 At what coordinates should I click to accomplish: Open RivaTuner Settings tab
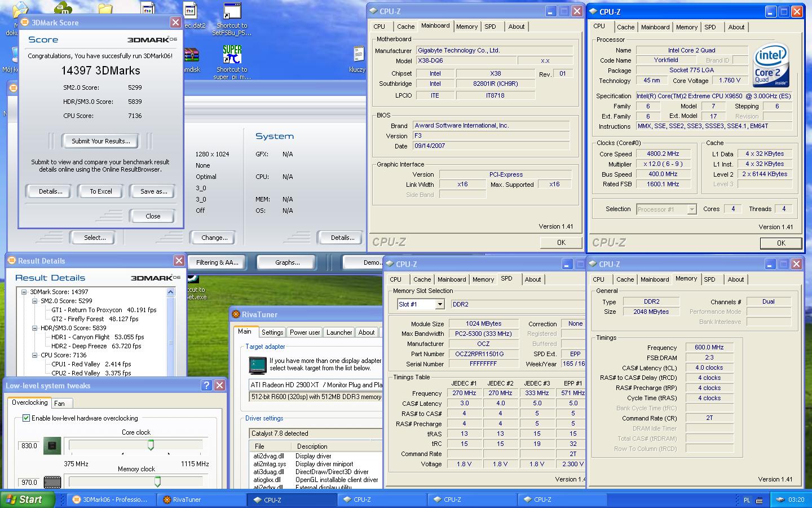[x=272, y=332]
